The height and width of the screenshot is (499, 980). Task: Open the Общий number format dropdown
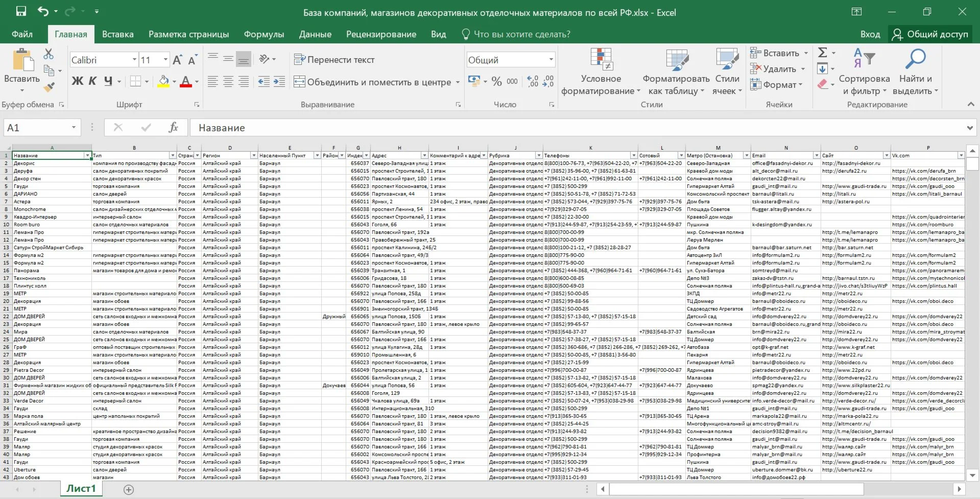(x=551, y=60)
